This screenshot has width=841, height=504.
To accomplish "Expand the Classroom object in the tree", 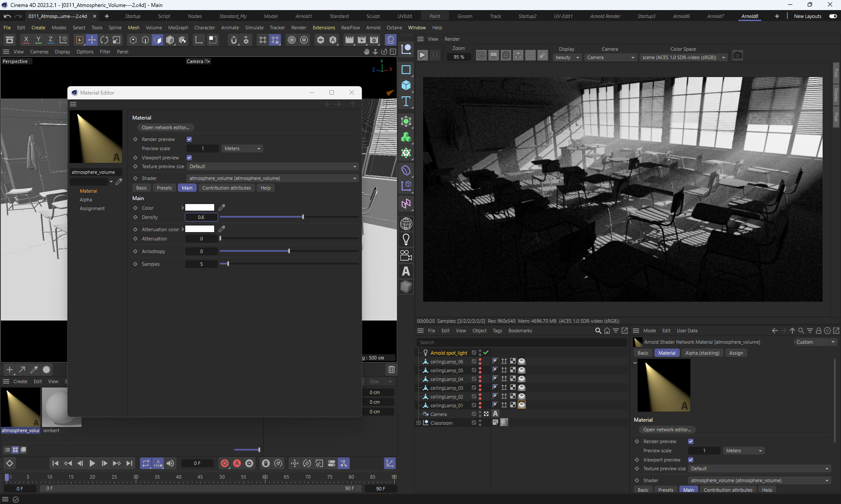I will (418, 423).
